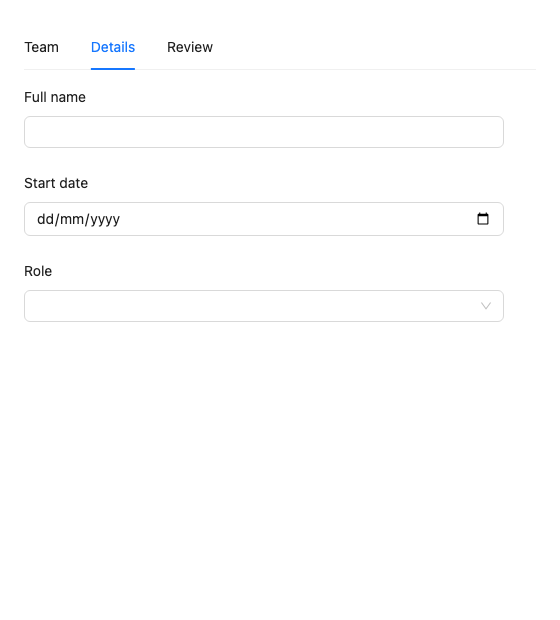Expand the Role dropdown
Viewport: 560px width, 620px height.
[x=264, y=306]
